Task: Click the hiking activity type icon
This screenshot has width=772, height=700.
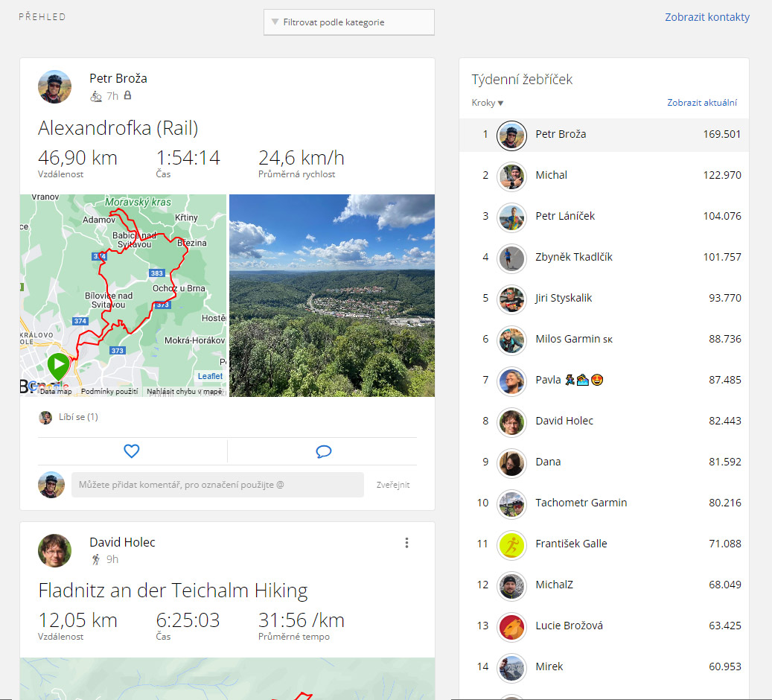Action: click(96, 559)
